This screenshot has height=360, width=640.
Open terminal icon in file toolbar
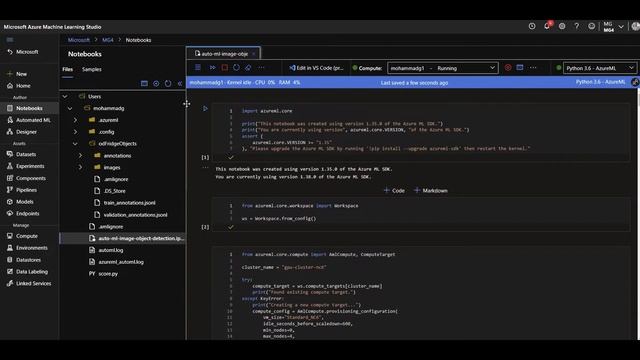pyautogui.click(x=144, y=83)
